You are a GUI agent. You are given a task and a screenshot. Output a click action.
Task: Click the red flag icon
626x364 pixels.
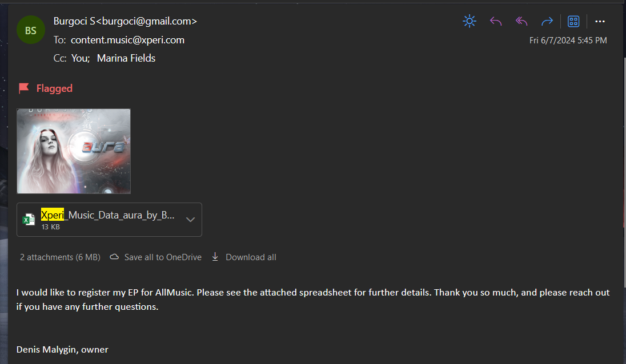23,88
